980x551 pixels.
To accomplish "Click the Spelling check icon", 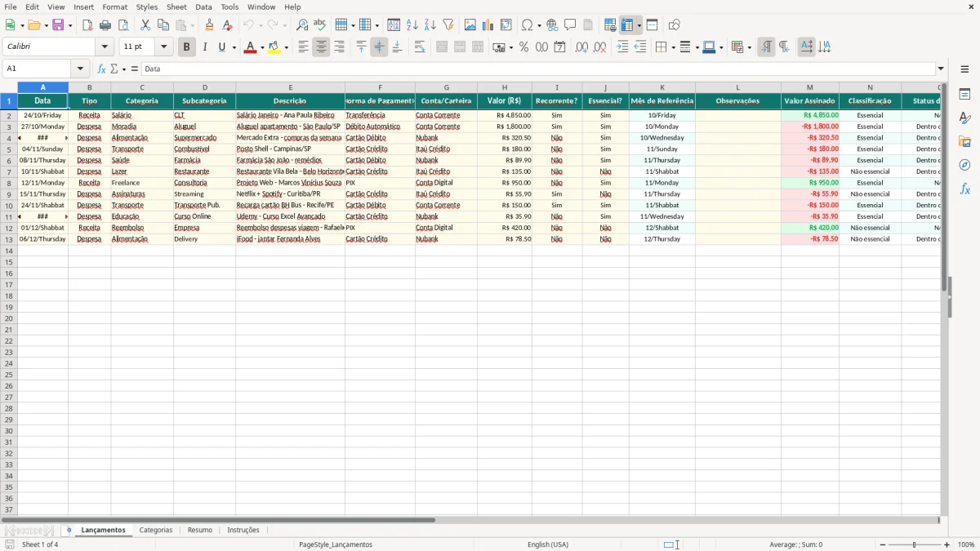I will [x=320, y=25].
